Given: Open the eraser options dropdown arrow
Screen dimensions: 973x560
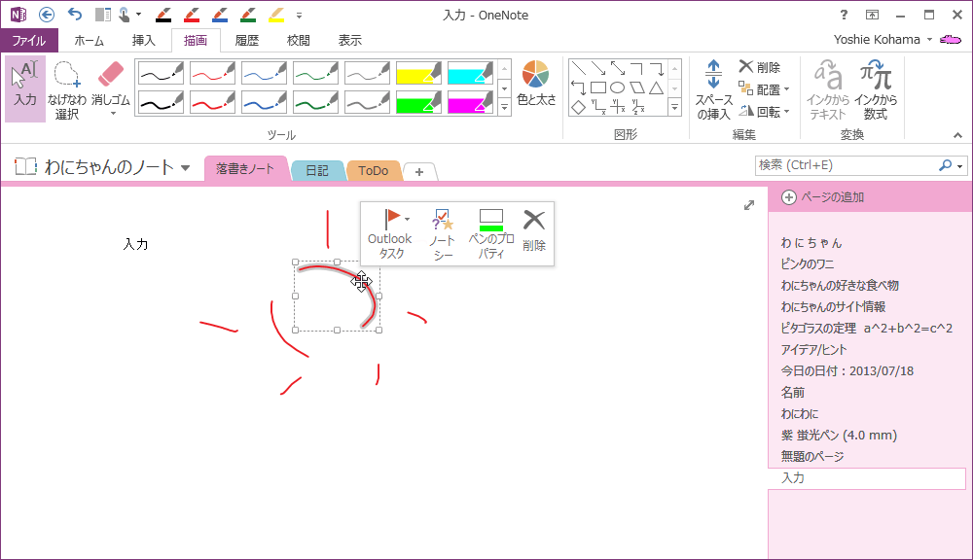Looking at the screenshot, I should pos(113,114).
